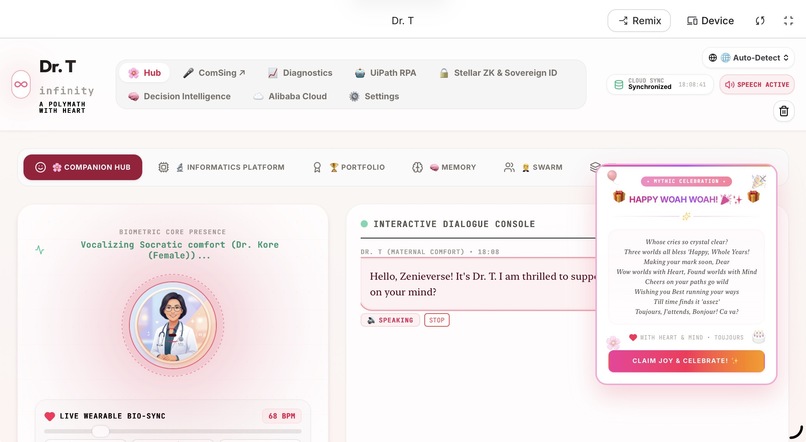The height and width of the screenshot is (442, 806).
Task: Click the Mythic Celebration badge
Action: click(x=686, y=181)
